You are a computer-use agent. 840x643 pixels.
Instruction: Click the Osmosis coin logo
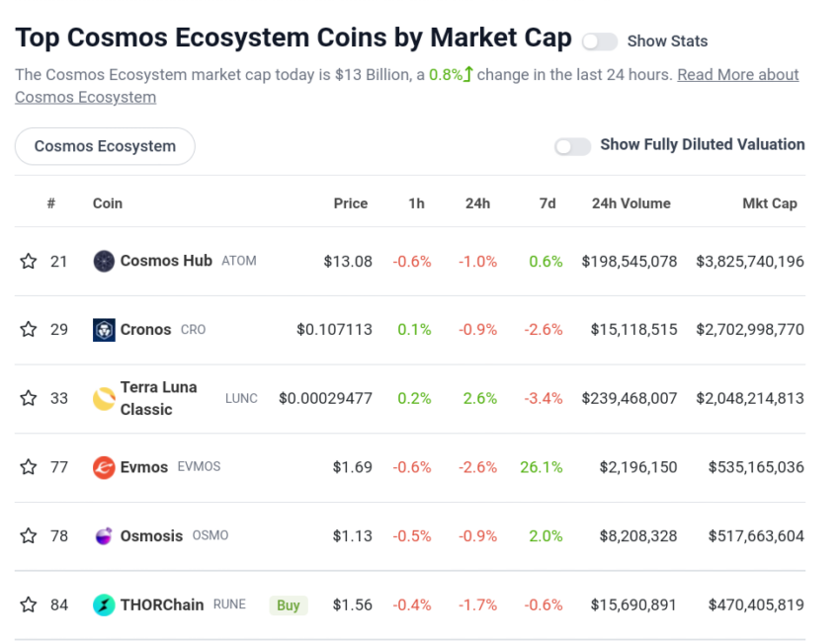tap(104, 536)
